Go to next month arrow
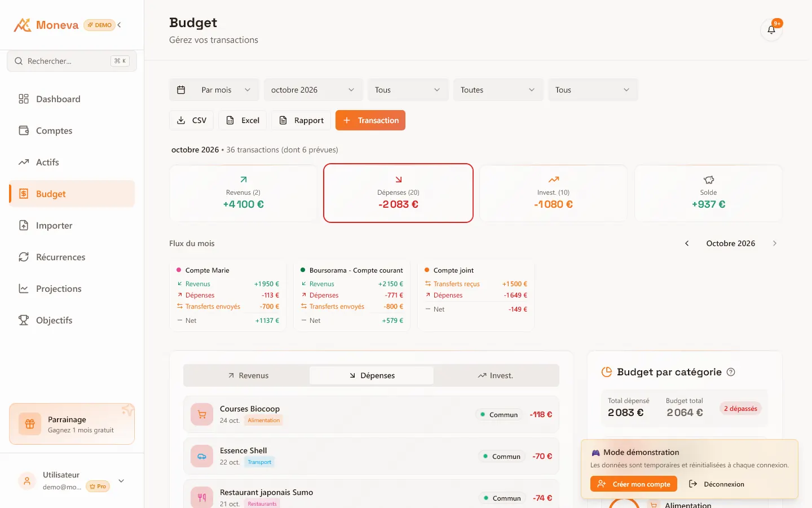Screen dimensions: 812x508 (x=775, y=243)
